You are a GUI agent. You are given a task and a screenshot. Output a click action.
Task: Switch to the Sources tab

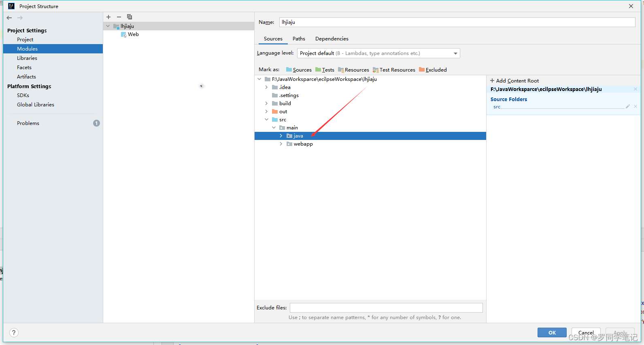point(273,39)
